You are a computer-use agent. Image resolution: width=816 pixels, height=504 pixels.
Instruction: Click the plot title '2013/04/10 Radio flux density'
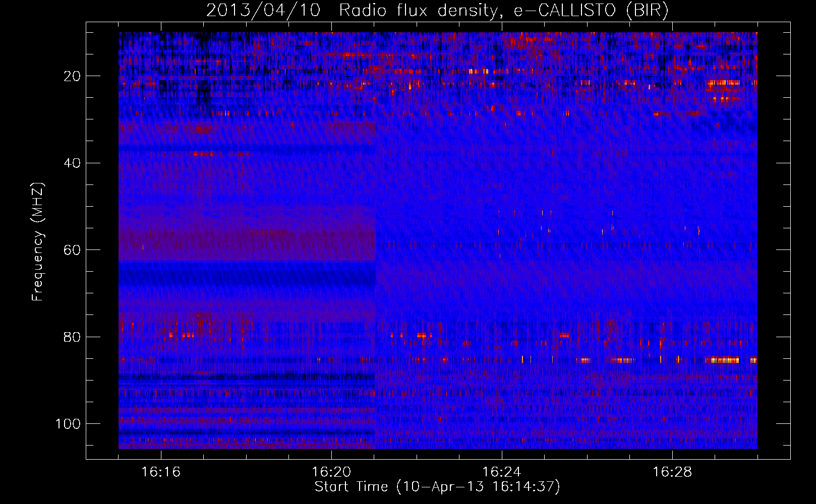point(437,11)
